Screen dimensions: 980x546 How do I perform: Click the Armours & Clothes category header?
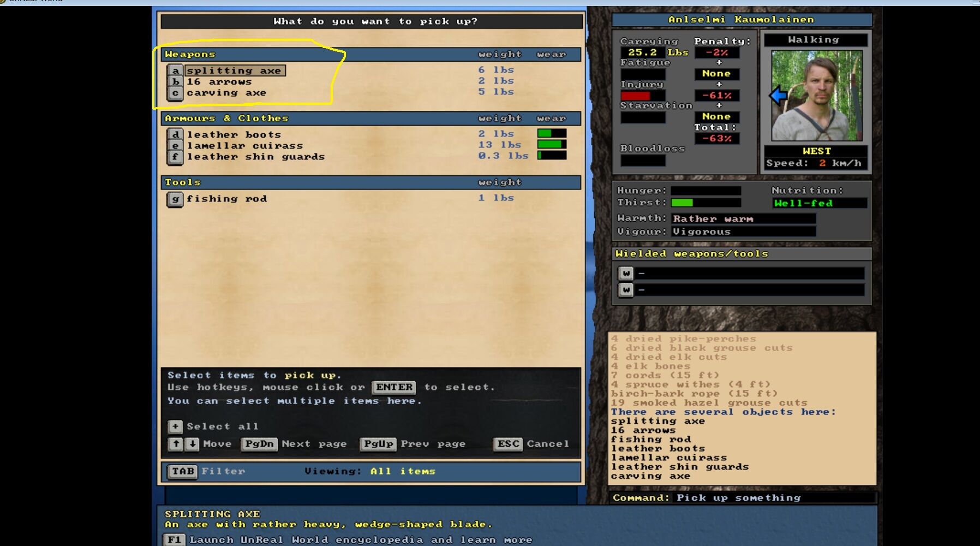tap(371, 118)
